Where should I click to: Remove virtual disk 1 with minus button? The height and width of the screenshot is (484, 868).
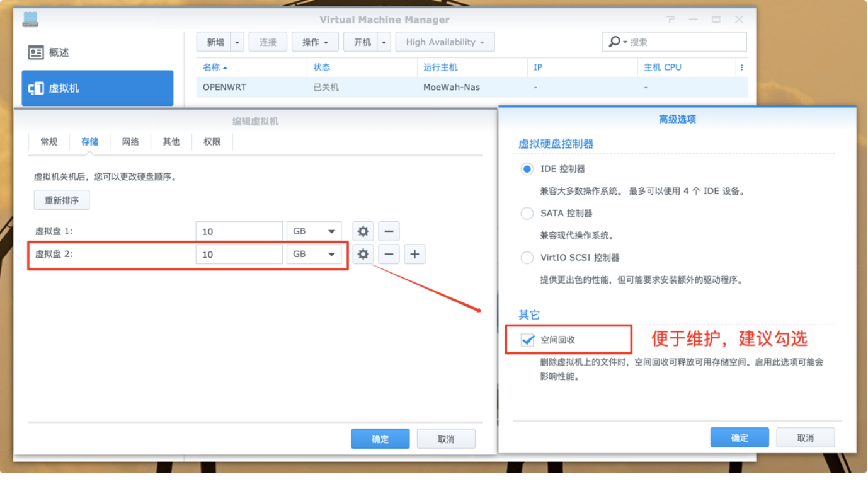click(389, 231)
